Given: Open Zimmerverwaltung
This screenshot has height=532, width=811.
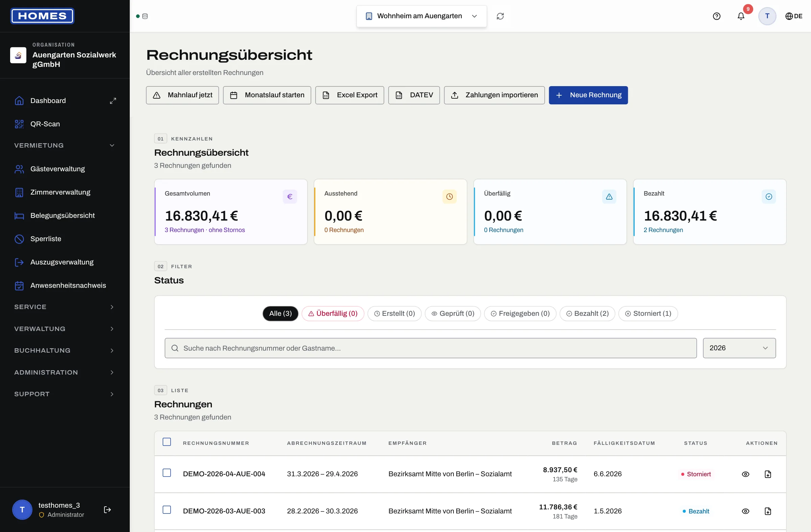Looking at the screenshot, I should coord(65,192).
